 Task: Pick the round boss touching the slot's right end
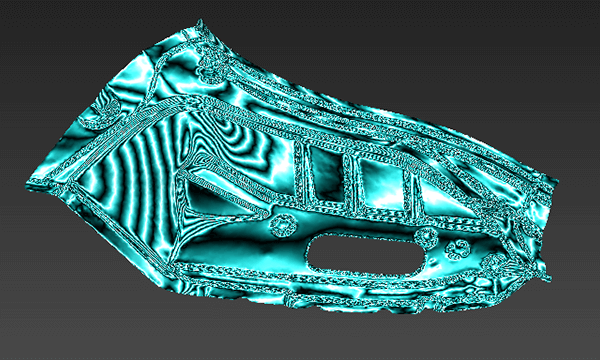click(x=426, y=238)
